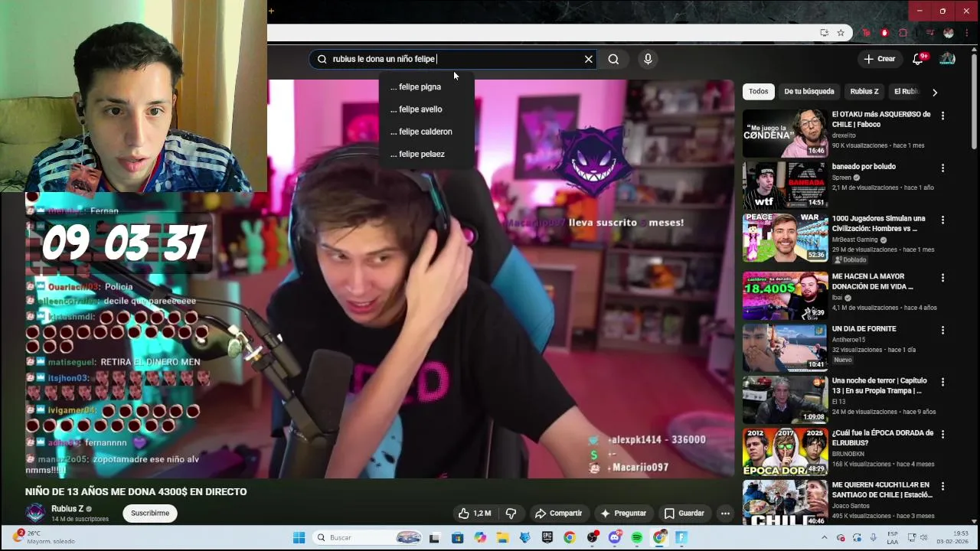Open the weather widget showing 26°C
Image resolution: width=980 pixels, height=551 pixels.
point(44,537)
